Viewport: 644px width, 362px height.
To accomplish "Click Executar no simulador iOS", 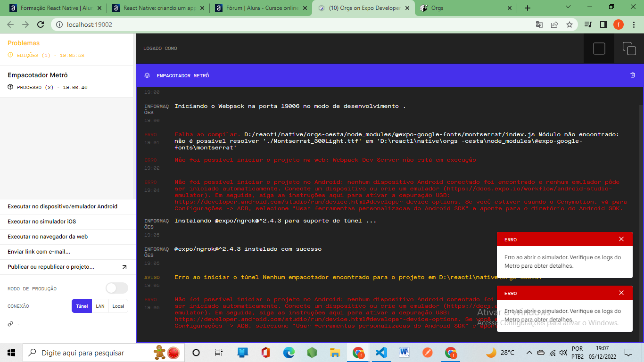I will tap(68, 222).
